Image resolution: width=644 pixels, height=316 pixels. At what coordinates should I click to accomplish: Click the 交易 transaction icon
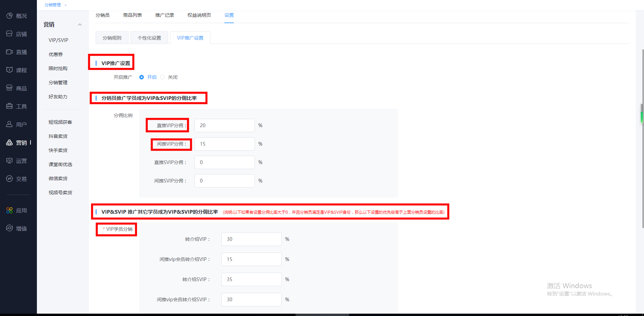[9, 179]
